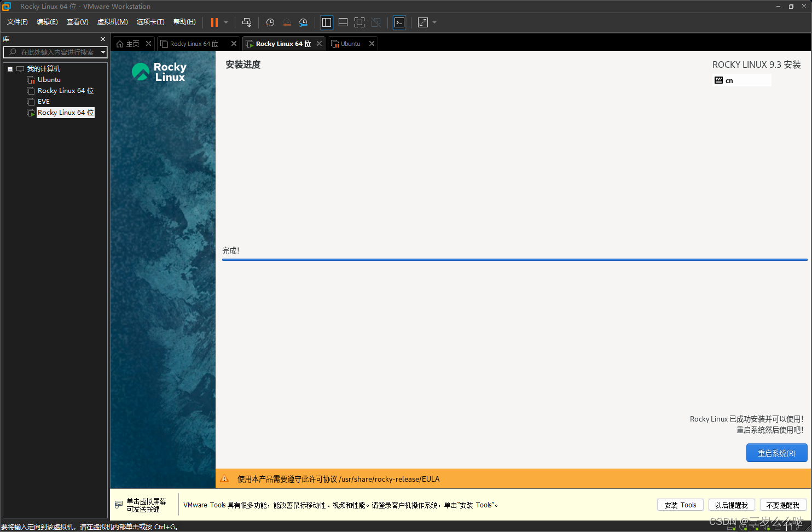
Task: Close the Ubuntu tab
Action: 372,44
